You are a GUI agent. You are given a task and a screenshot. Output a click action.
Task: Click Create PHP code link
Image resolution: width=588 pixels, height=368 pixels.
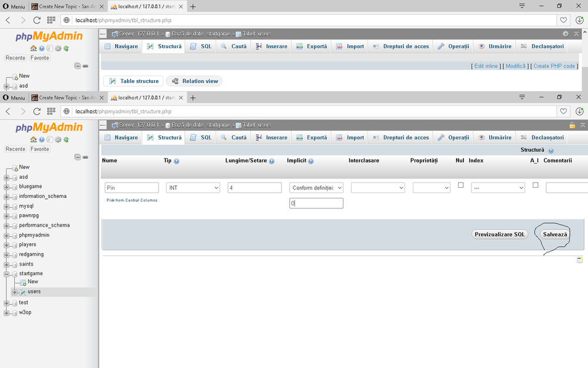(554, 66)
